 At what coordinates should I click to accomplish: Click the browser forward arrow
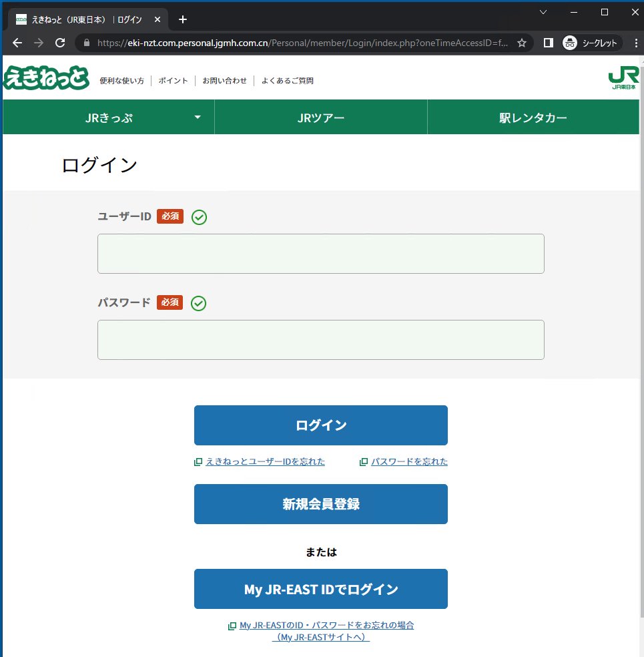[x=39, y=43]
